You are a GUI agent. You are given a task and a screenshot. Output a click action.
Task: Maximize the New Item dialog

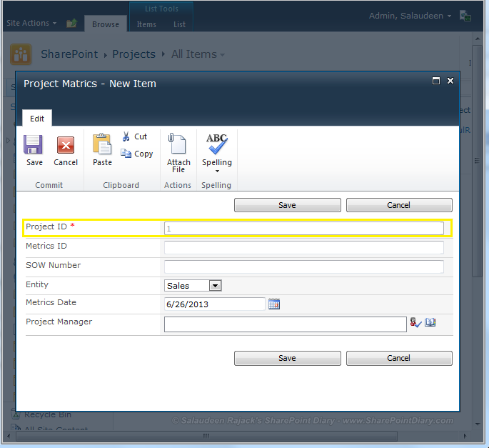click(x=436, y=81)
